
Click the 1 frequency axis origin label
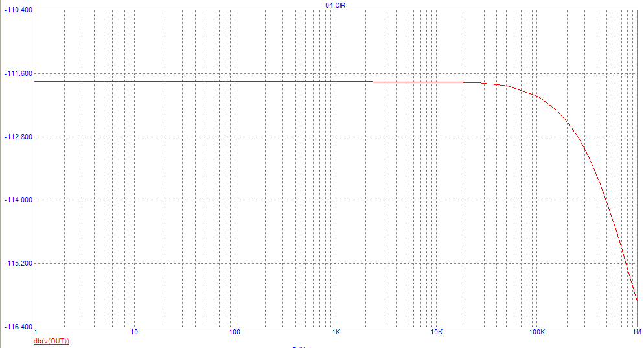coord(36,332)
